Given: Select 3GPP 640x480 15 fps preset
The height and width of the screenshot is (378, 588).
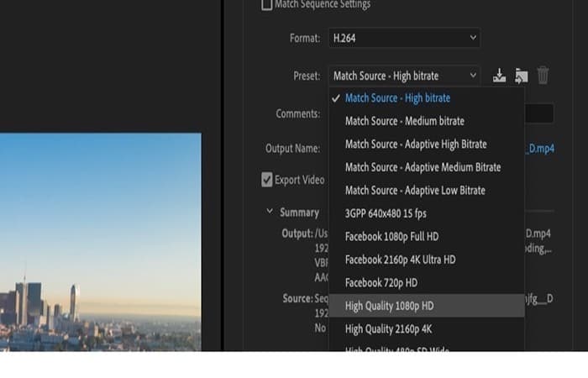Looking at the screenshot, I should pos(427,213).
